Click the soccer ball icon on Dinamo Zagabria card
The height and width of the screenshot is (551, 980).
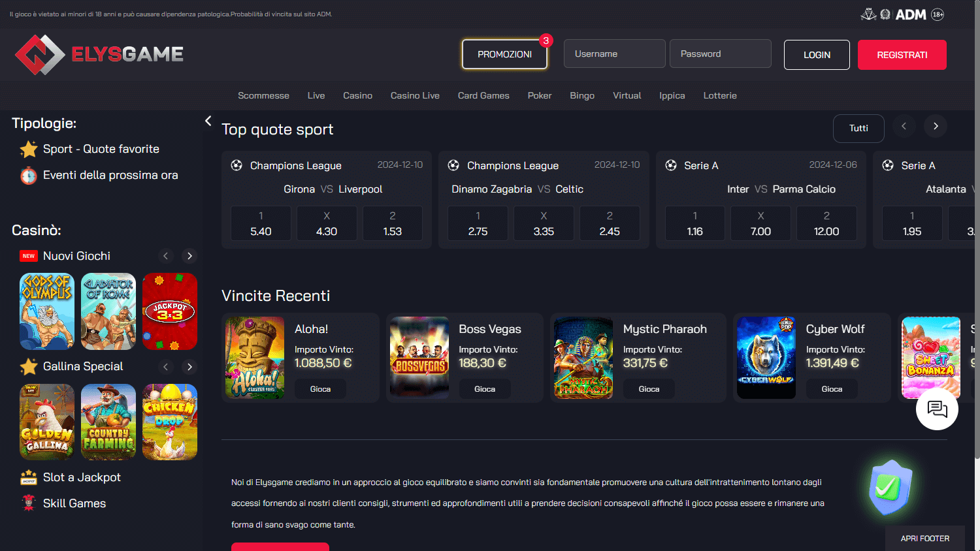[453, 165]
